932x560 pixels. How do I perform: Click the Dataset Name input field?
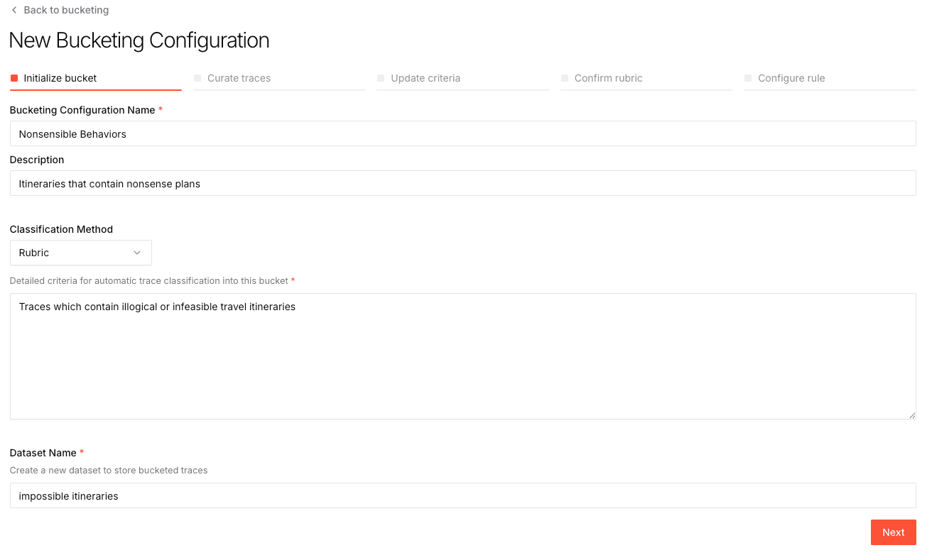(462, 495)
